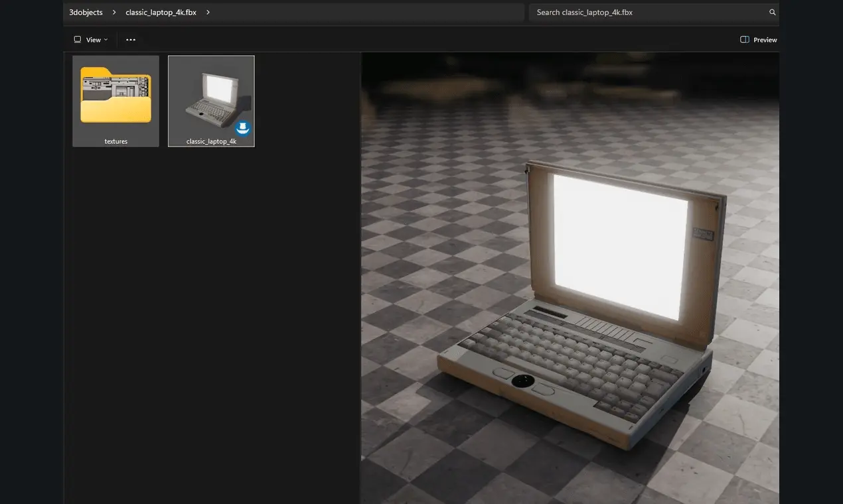Open the View dropdown menu

91,40
